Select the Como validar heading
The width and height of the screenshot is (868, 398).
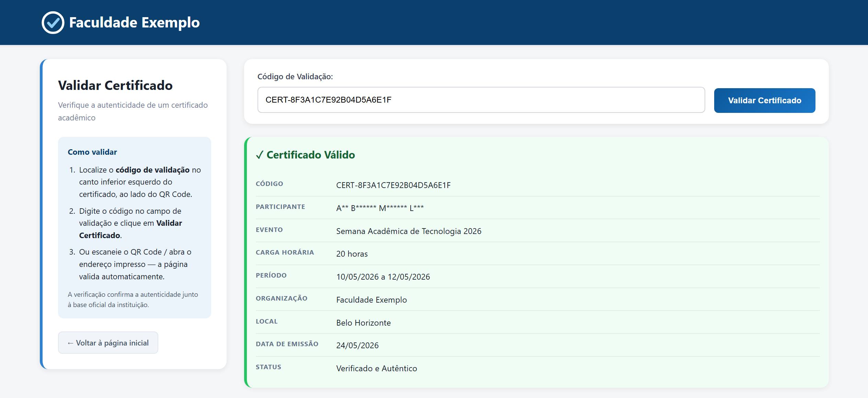tap(92, 152)
